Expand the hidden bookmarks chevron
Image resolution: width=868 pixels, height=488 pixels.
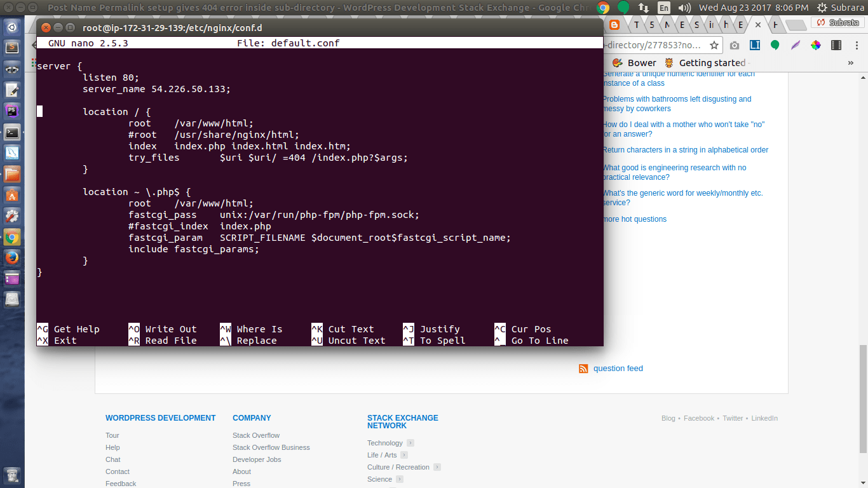coord(851,63)
